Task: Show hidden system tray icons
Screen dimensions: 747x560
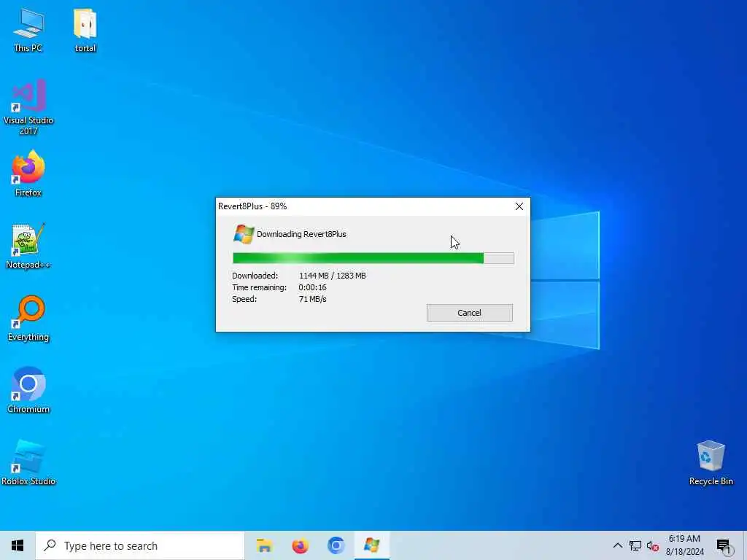Action: click(617, 545)
